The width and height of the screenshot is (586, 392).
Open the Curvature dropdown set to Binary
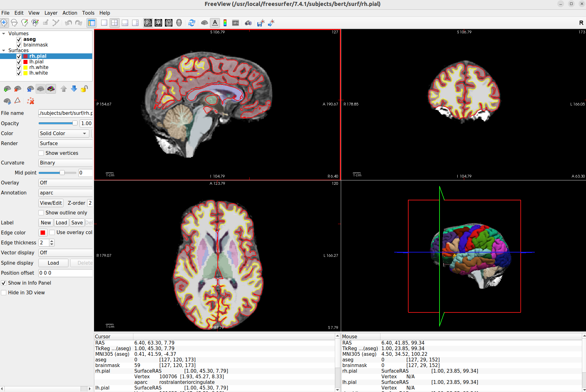pos(65,163)
